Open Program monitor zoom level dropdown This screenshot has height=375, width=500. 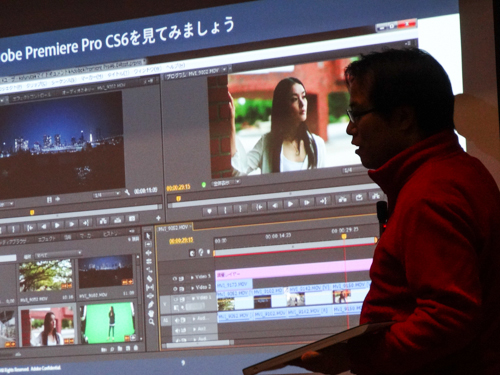(x=226, y=182)
